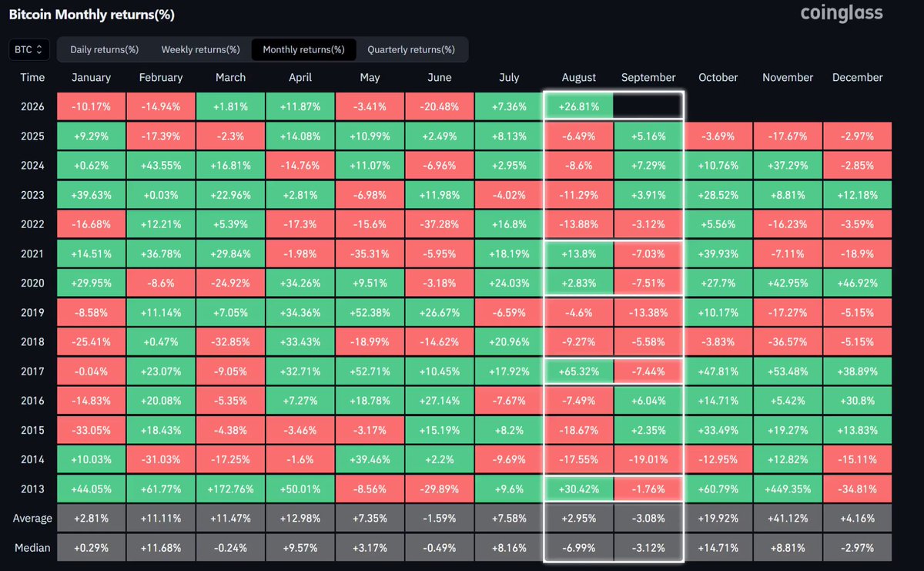Click the +11.68% February median cell
The height and width of the screenshot is (571, 924).
pyautogui.click(x=161, y=547)
